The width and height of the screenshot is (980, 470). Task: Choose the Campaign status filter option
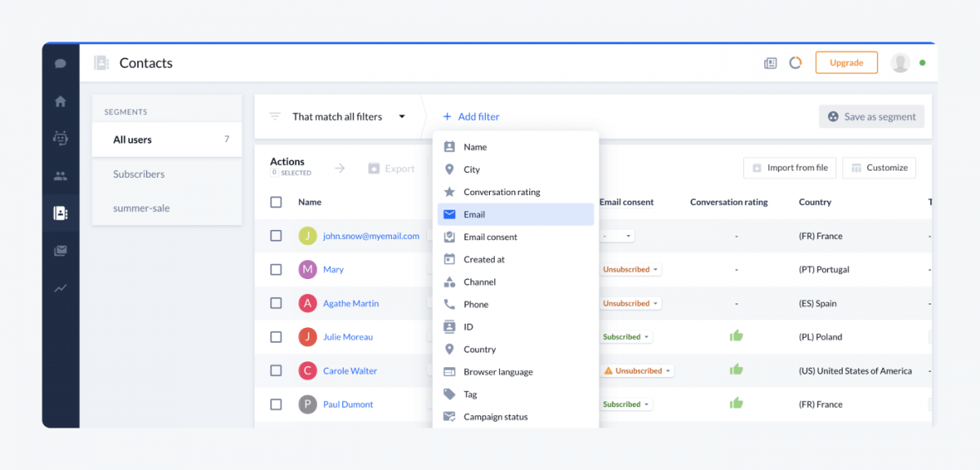(515, 417)
